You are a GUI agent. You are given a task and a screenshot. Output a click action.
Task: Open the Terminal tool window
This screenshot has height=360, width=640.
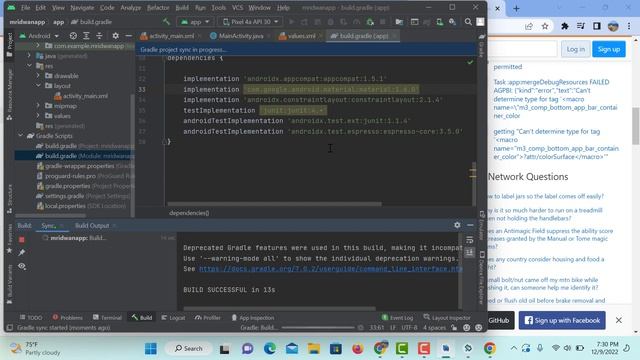[107, 318]
